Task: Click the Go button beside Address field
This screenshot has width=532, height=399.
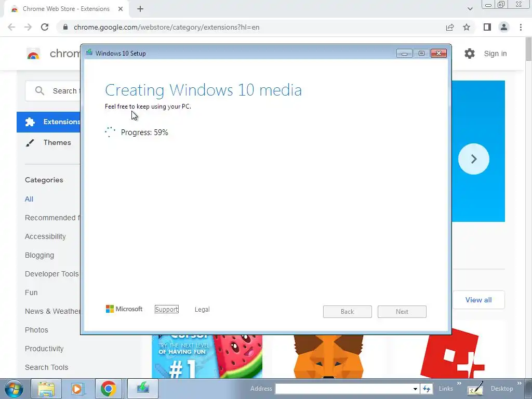Action: [427, 389]
